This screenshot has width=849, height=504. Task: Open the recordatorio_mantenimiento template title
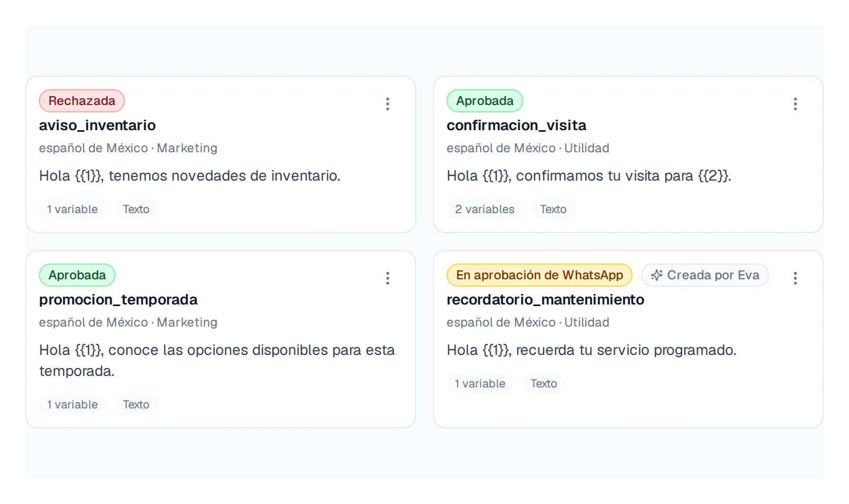(x=545, y=300)
